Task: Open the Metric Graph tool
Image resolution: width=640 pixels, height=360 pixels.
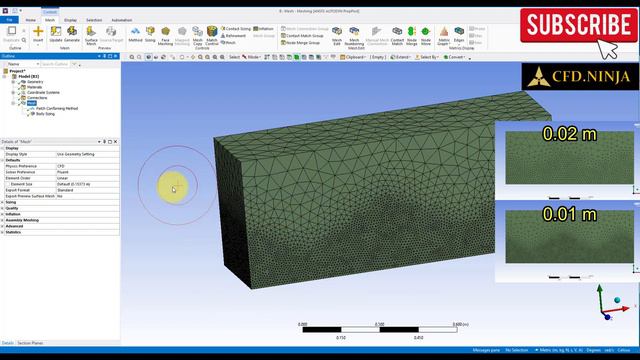Action: point(444,36)
